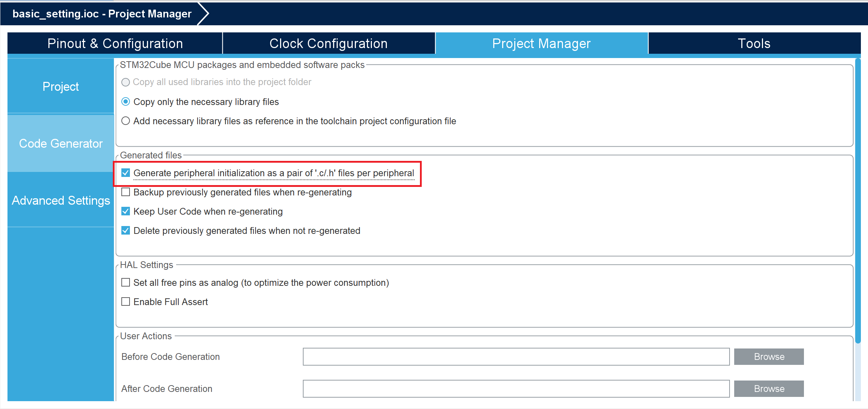Viewport: 868px width, 409px height.
Task: Toggle Keep User Code when re-generating
Action: [x=126, y=211]
